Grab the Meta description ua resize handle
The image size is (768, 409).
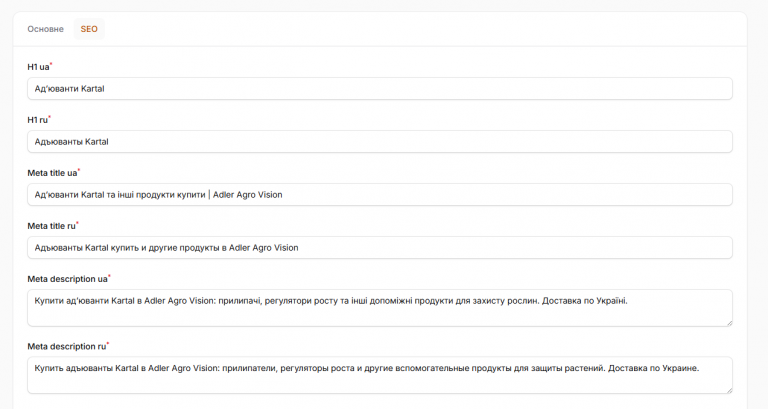pos(729,323)
